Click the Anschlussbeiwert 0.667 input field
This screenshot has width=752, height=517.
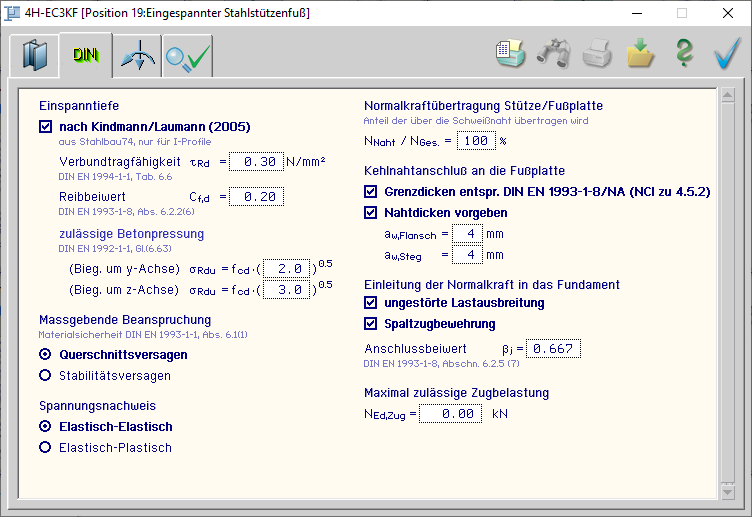(x=552, y=348)
